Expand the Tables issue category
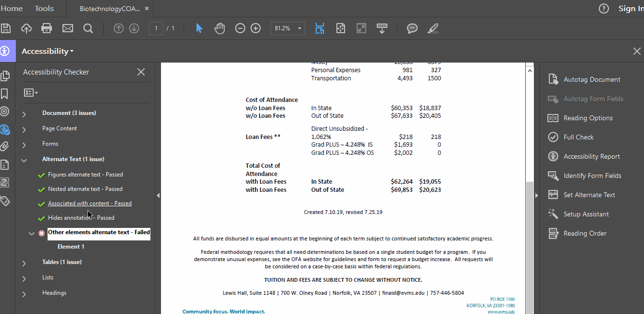This screenshot has width=644, height=314. click(x=24, y=262)
